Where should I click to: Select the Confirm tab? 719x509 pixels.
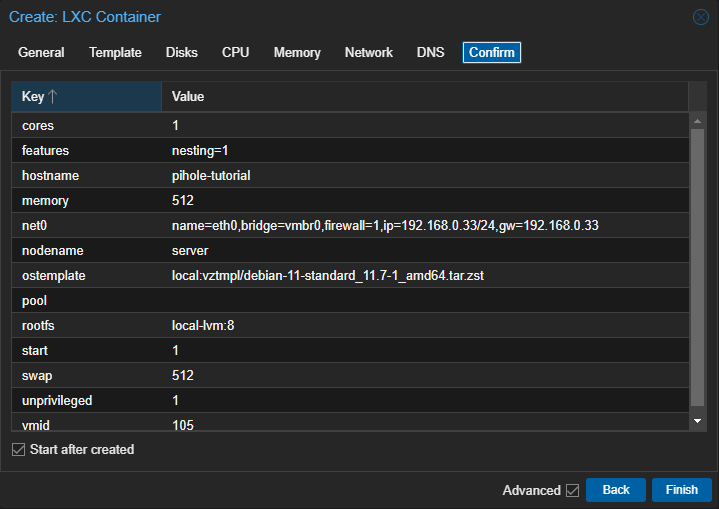[x=492, y=53]
